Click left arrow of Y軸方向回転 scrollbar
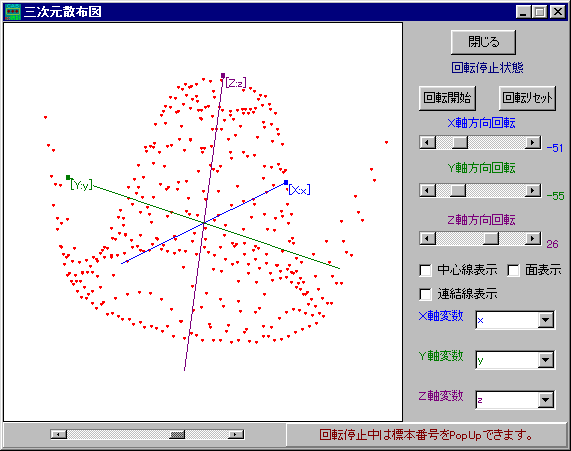The image size is (571, 451). [428, 190]
